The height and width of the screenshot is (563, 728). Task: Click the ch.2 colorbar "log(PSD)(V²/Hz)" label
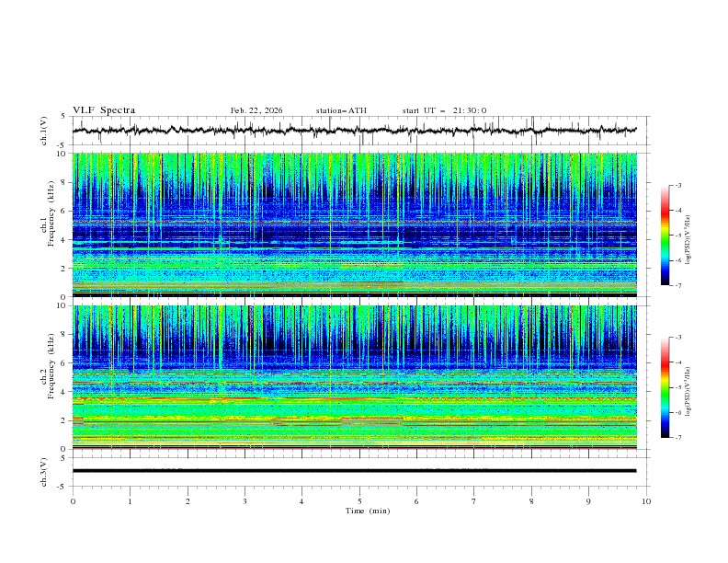pyautogui.click(x=688, y=391)
